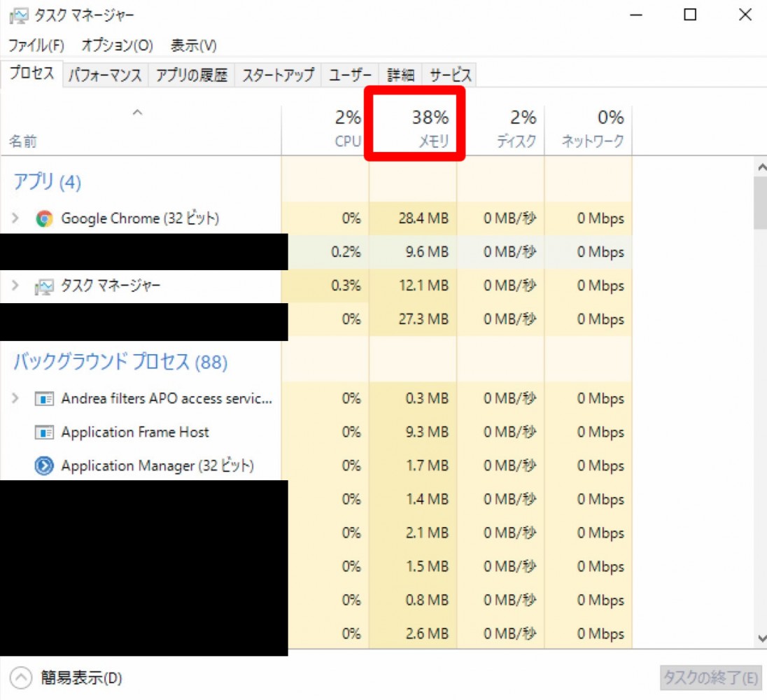This screenshot has height=700, width=767.
Task: Select the Application Frame Host row
Action: tap(316, 433)
